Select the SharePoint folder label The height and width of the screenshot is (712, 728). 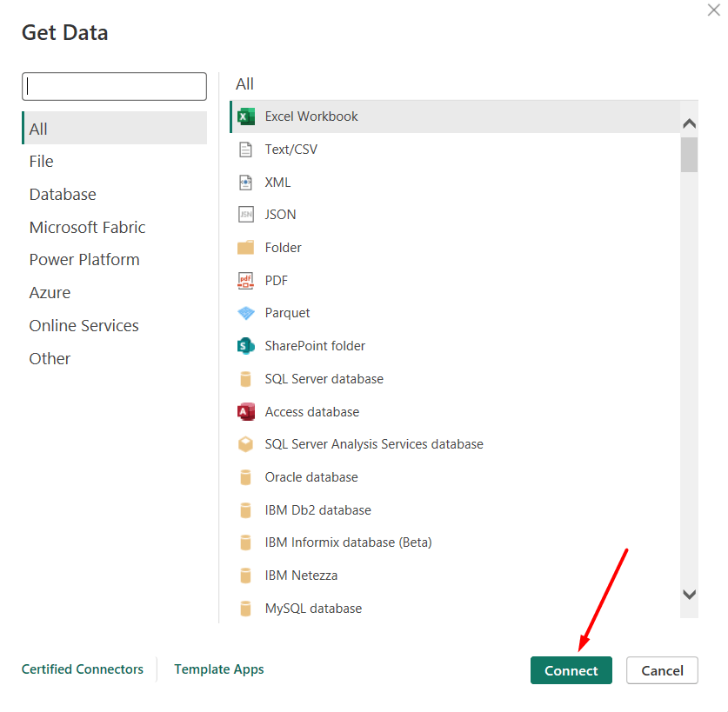(x=315, y=346)
